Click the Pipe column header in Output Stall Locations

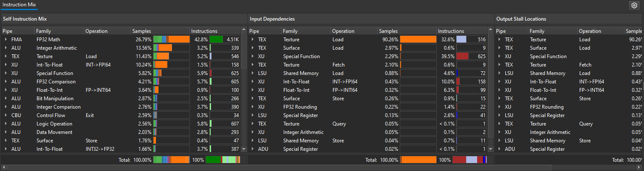[x=501, y=31]
